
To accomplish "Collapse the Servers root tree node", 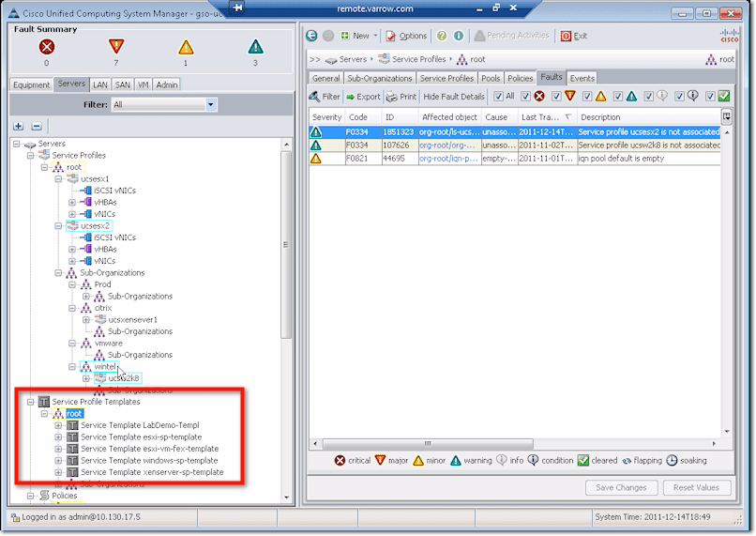I will [17, 144].
